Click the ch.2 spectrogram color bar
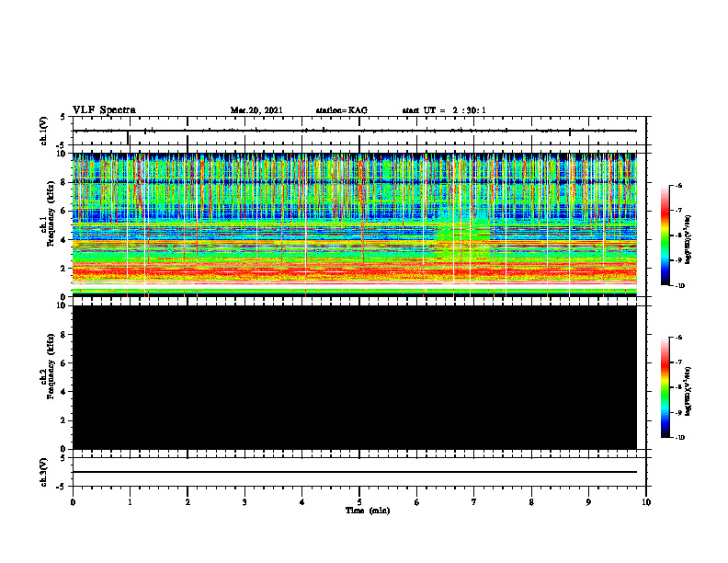This screenshot has height=563, width=728. 665,387
